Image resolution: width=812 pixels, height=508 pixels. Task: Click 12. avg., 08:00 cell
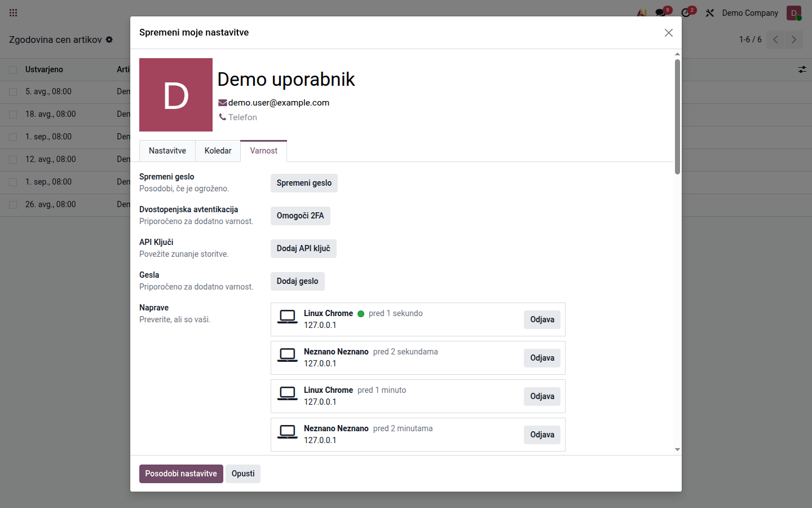pos(51,159)
